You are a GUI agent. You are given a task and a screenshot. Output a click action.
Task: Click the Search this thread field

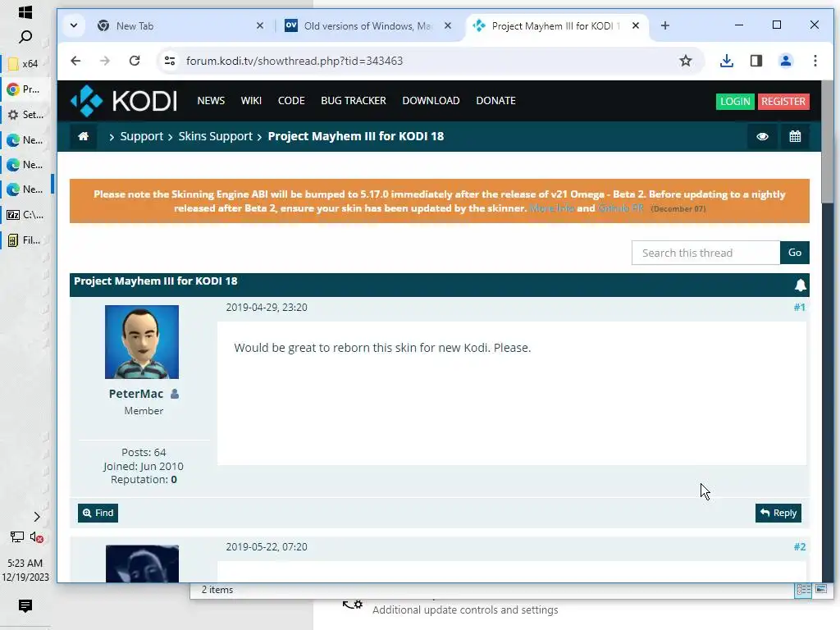pos(705,253)
